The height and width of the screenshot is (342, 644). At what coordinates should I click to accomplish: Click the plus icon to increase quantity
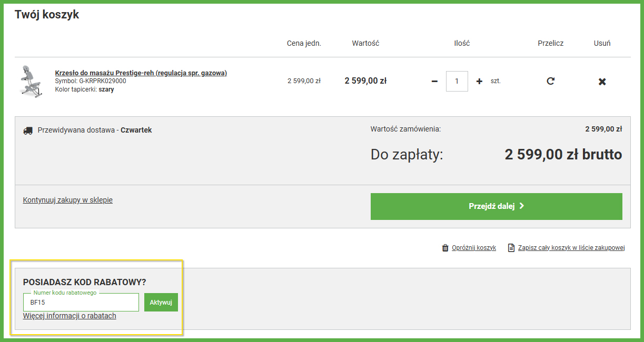click(479, 82)
